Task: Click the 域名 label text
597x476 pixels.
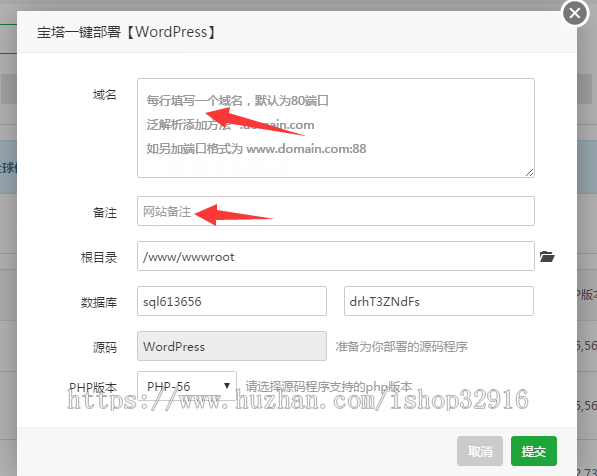Action: point(104,94)
